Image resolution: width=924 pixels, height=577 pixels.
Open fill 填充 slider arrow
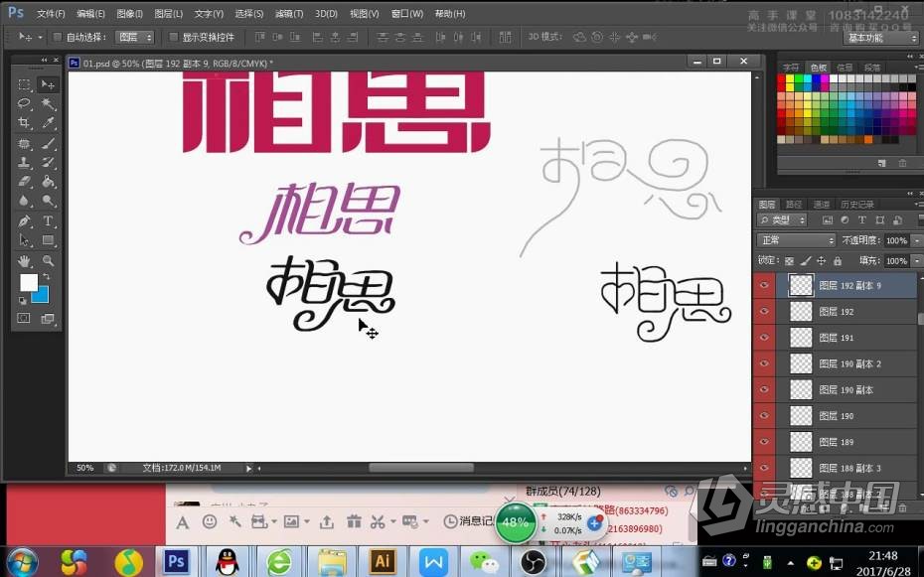click(916, 261)
